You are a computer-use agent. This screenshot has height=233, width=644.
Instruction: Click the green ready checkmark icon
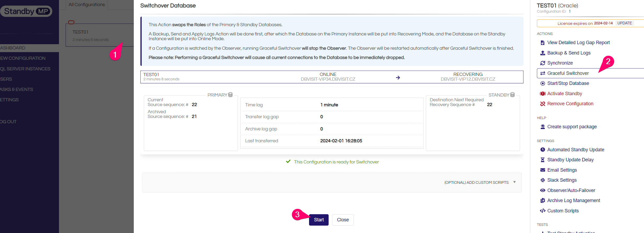288,162
